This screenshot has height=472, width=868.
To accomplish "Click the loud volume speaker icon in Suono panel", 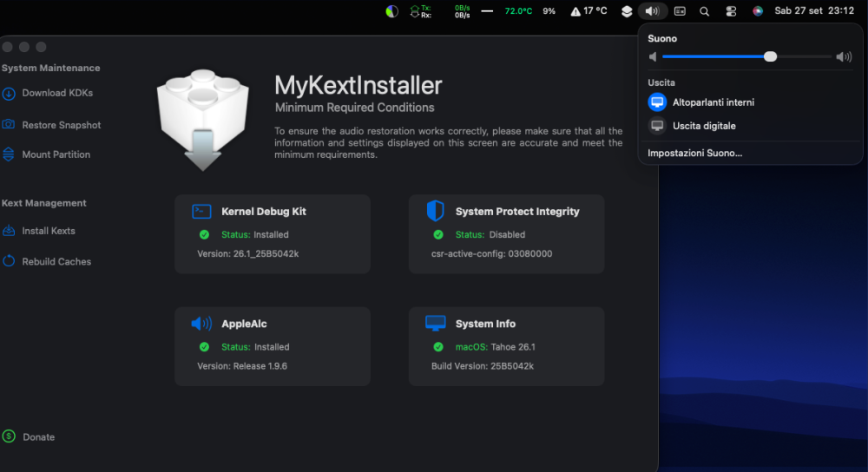I will [x=844, y=56].
